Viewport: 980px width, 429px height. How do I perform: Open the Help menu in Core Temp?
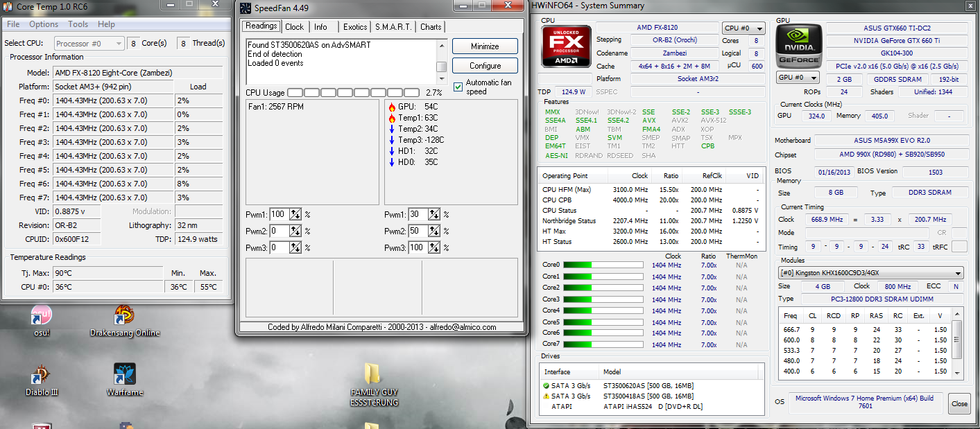106,24
